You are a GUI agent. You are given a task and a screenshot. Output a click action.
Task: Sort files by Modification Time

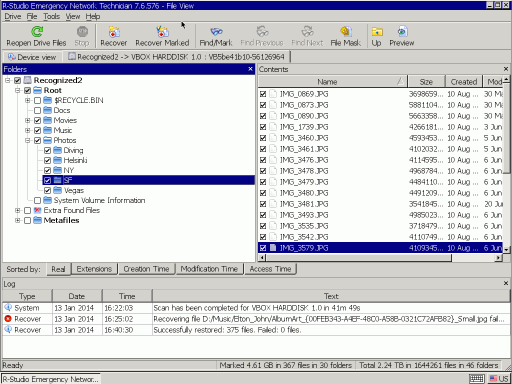209,269
